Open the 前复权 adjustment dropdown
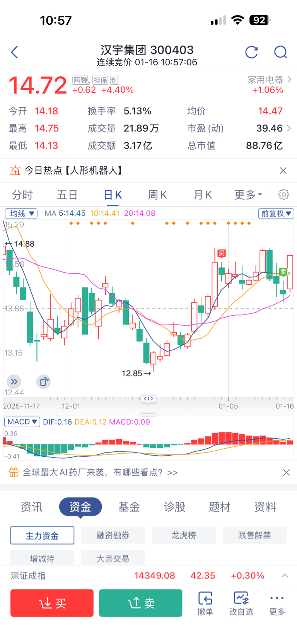297x644 pixels. click(x=276, y=214)
